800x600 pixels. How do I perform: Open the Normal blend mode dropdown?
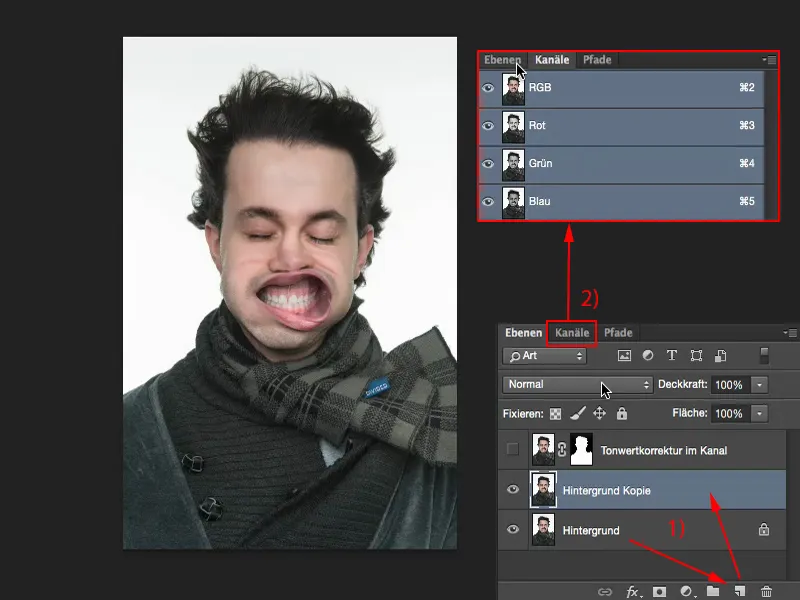pyautogui.click(x=578, y=385)
